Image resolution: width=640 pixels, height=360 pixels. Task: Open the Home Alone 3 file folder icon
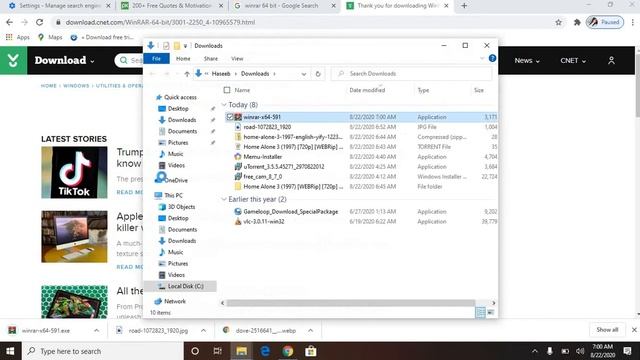coord(238,187)
